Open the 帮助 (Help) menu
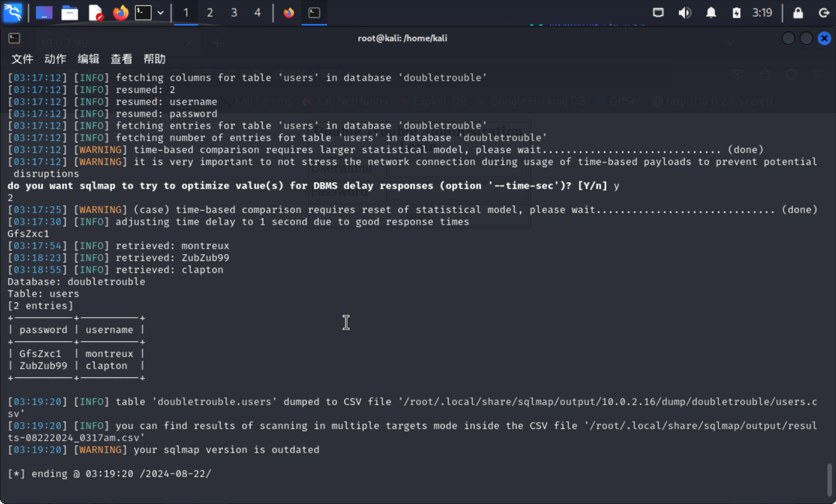The width and height of the screenshot is (836, 504). [x=154, y=59]
